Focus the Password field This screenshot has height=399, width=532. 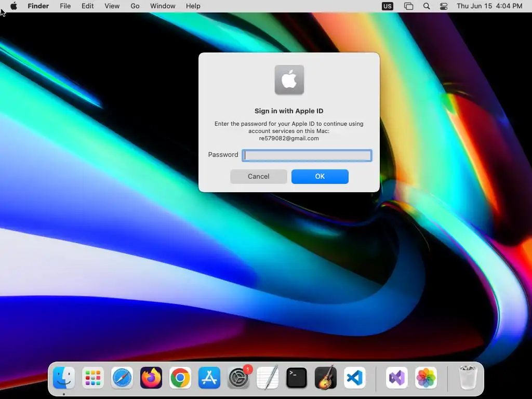(307, 155)
